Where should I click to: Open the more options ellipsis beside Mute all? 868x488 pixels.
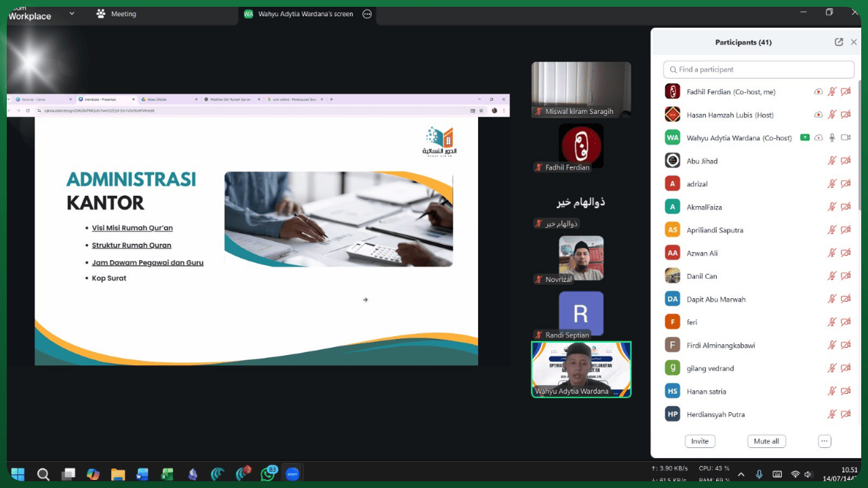(x=825, y=441)
